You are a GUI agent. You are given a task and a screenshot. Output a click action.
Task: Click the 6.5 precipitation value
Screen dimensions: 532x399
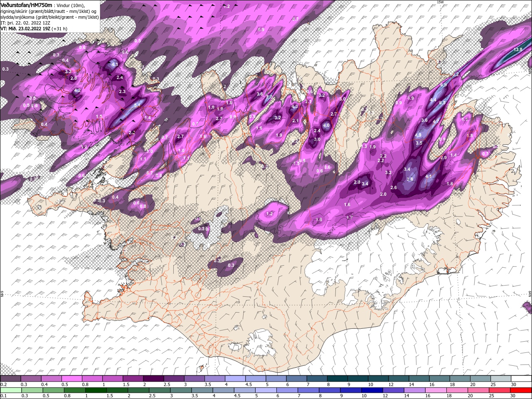coord(442,103)
